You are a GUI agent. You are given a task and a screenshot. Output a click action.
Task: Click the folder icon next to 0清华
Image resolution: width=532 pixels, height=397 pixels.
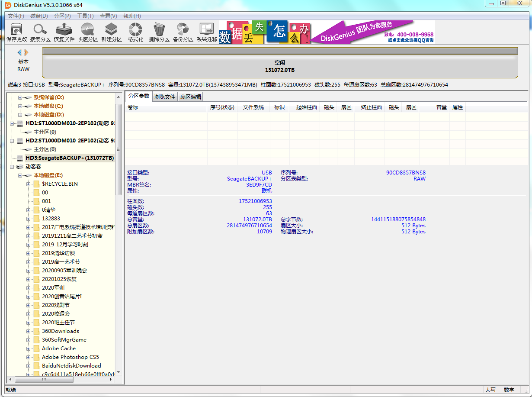(x=36, y=210)
